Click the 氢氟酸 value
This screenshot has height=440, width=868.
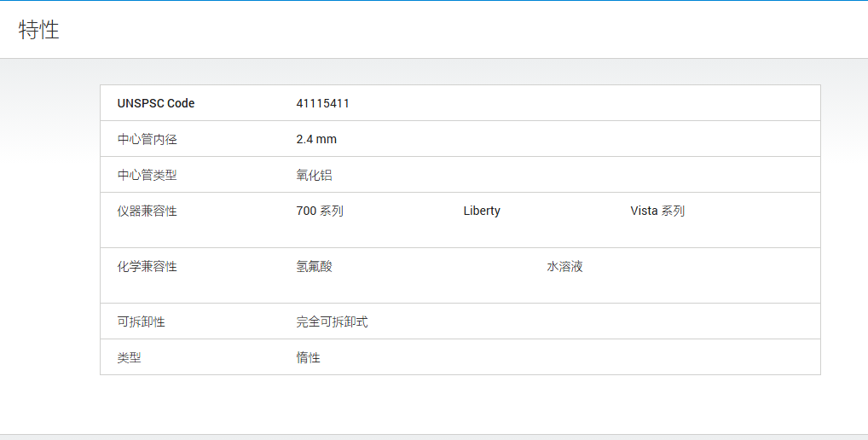pos(315,267)
